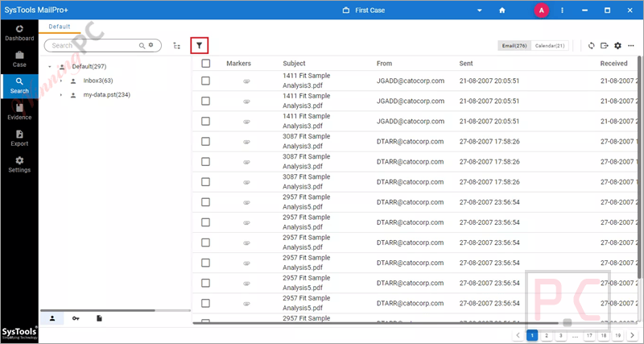Tick the select-all checkbox in table header

(x=206, y=64)
